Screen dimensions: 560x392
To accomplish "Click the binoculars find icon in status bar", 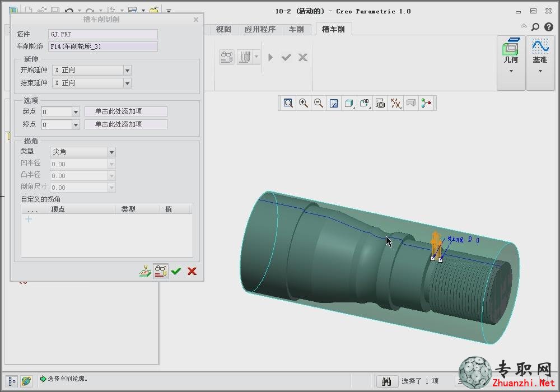I will pyautogui.click(x=387, y=381).
